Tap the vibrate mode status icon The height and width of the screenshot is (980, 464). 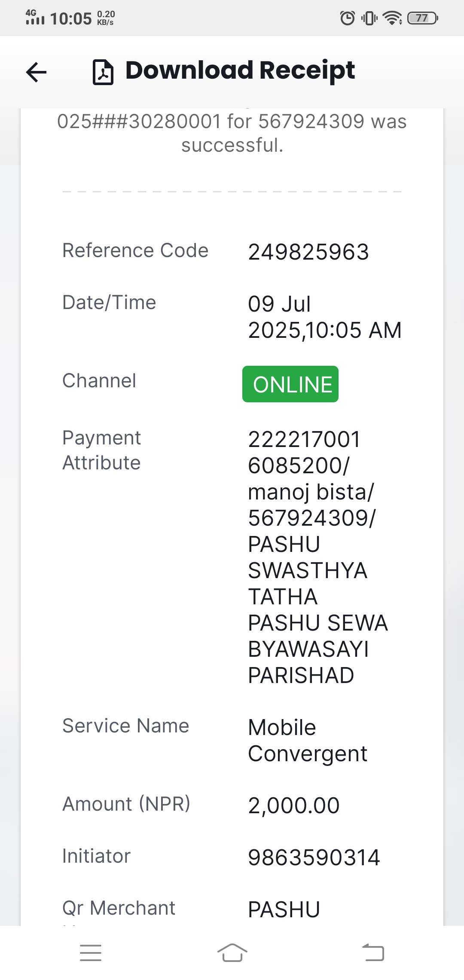point(369,18)
